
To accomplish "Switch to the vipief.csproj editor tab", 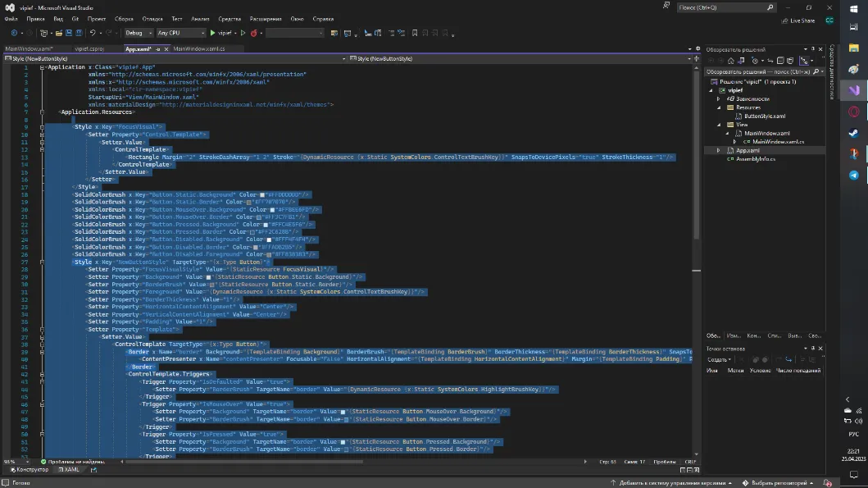I will point(89,48).
